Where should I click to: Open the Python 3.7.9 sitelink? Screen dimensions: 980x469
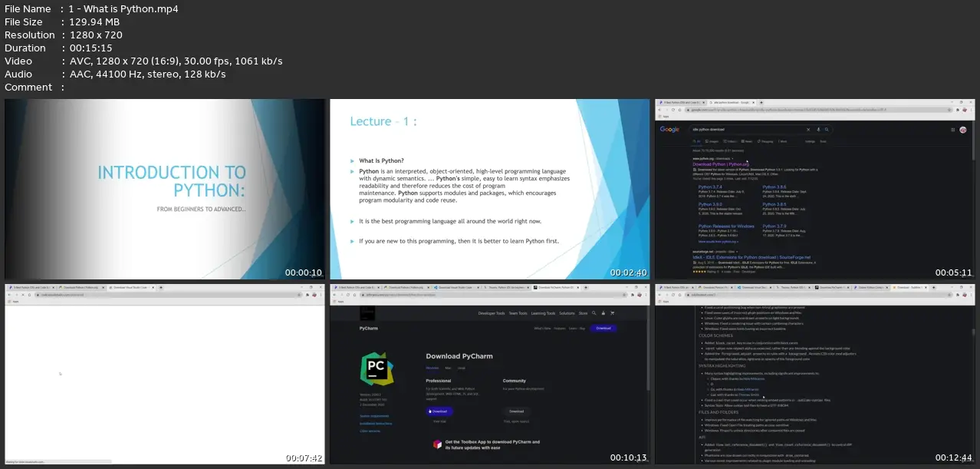[x=774, y=226]
